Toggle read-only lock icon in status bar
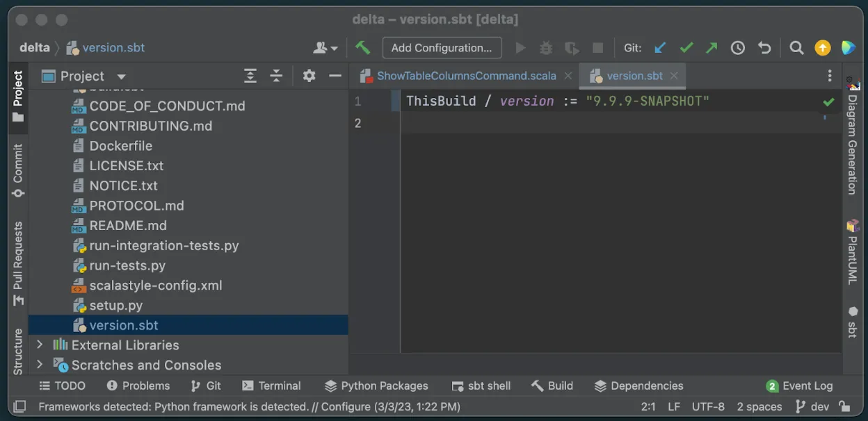Image resolution: width=868 pixels, height=421 pixels. 844,406
